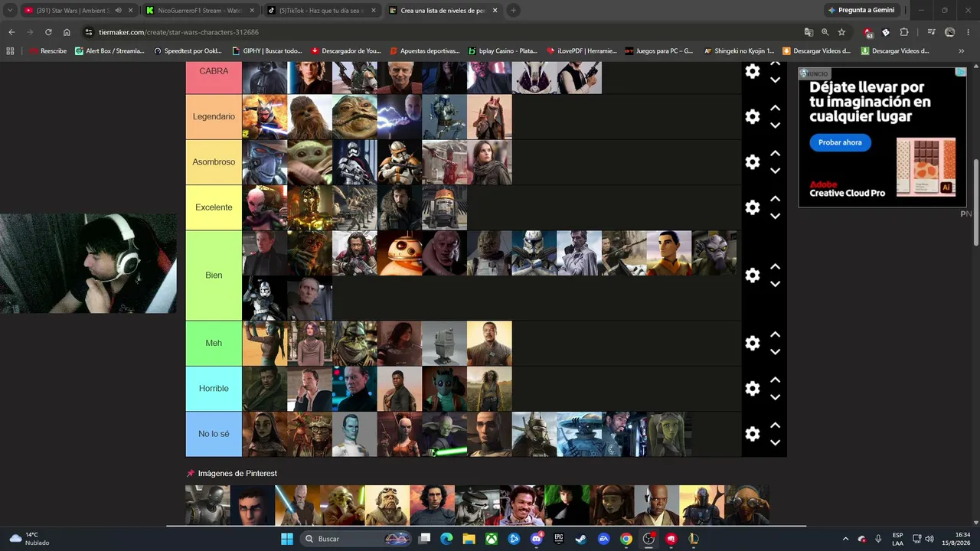Click the taskbar Buscar search box
980x551 pixels.
358,539
